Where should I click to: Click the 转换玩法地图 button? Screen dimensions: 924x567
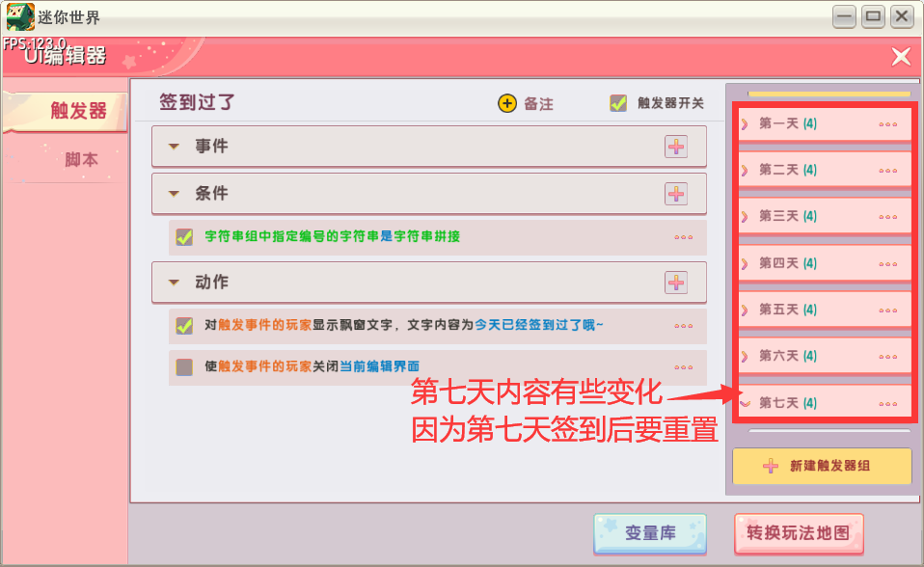[x=799, y=533]
